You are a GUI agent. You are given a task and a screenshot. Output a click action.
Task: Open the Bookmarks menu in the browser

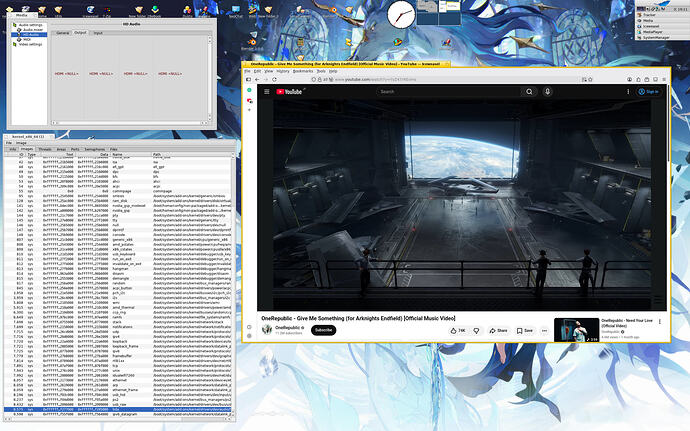click(x=303, y=71)
